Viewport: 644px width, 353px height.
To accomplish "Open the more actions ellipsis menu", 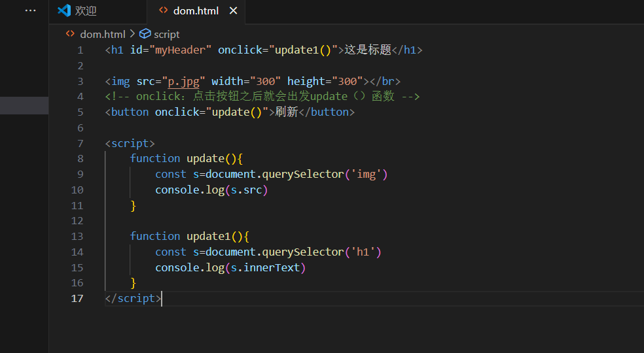I will [30, 10].
